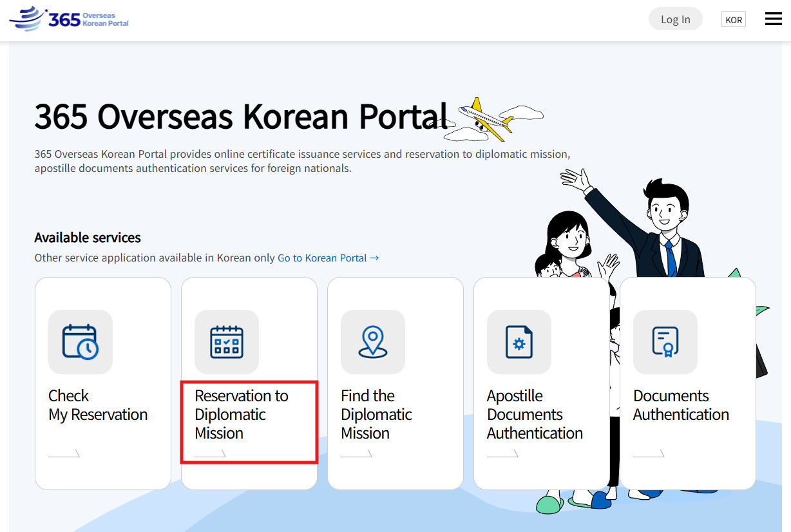This screenshot has height=532, width=791.
Task: Open the Check My Reservation title
Action: [98, 405]
